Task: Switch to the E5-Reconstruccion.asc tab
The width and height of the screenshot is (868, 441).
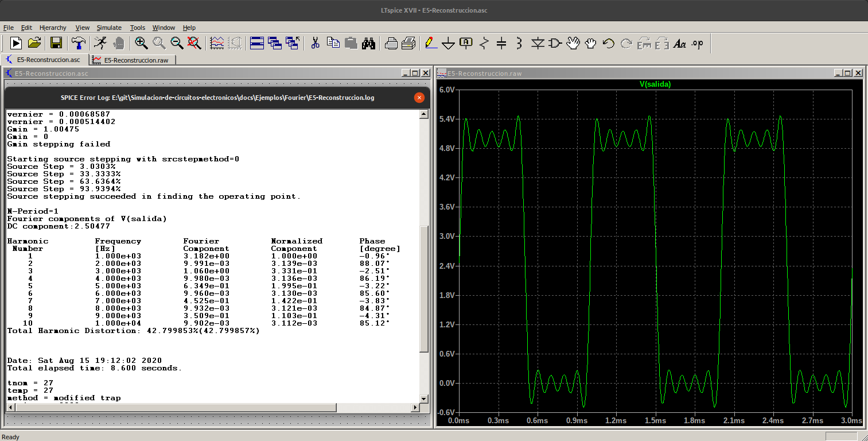Action: click(45, 59)
